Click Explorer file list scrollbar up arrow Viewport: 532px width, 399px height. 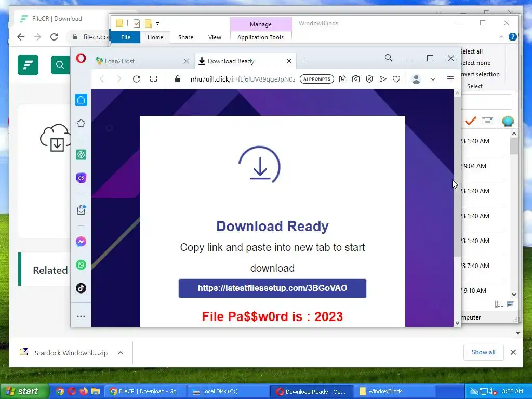click(x=514, y=134)
